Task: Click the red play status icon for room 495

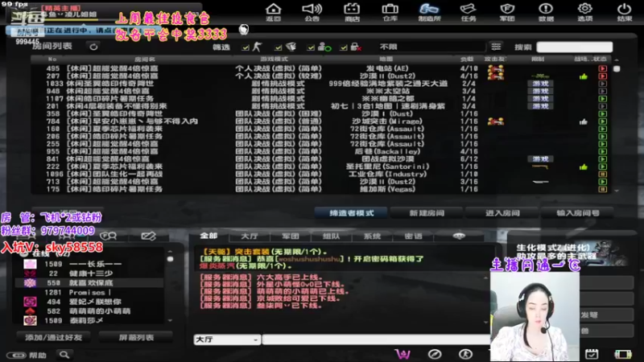Action: [602, 68]
